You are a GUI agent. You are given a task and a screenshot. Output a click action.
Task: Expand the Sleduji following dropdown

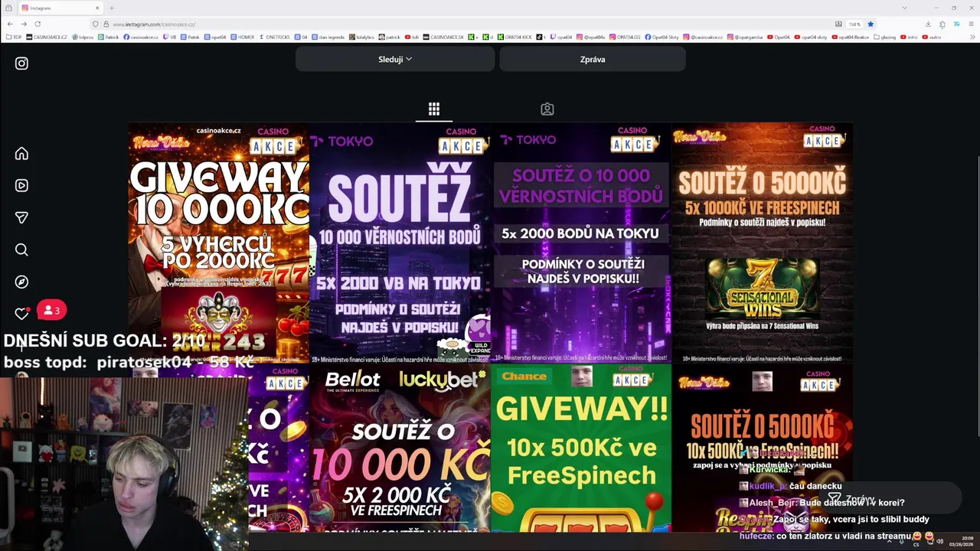395,59
